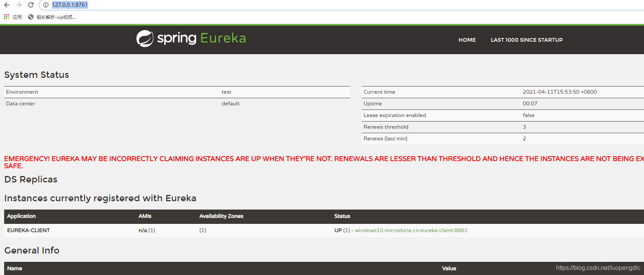Screen dimensions: 644x275
Task: Click the AMIs column header
Action: [x=145, y=216]
